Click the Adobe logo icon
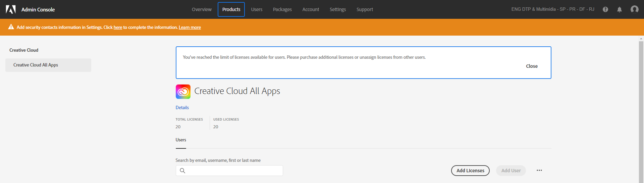Image resolution: width=644 pixels, height=183 pixels. click(11, 9)
